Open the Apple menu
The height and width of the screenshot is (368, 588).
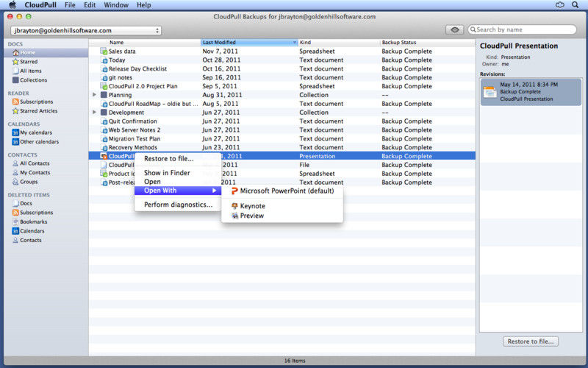12,5
